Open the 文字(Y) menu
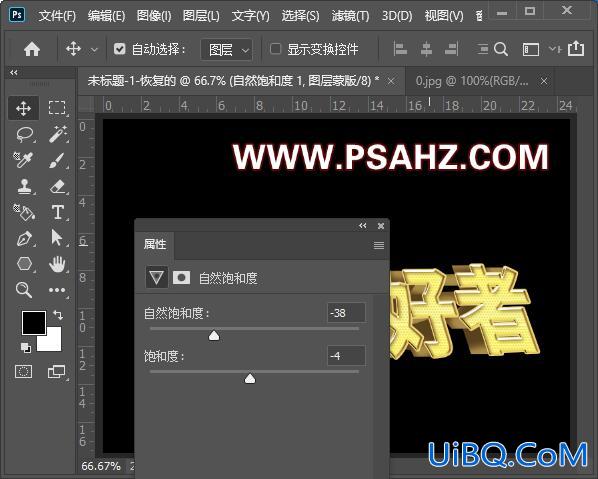The width and height of the screenshot is (598, 479). click(251, 16)
